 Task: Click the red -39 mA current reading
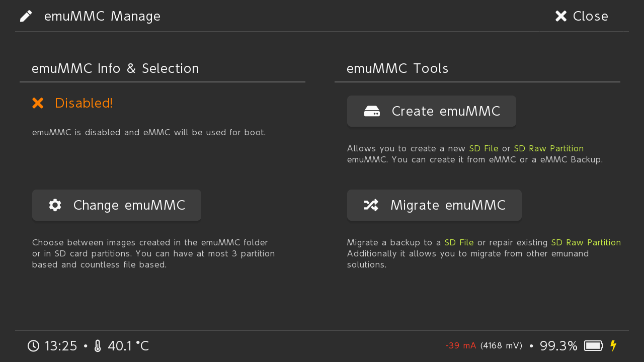pyautogui.click(x=460, y=346)
